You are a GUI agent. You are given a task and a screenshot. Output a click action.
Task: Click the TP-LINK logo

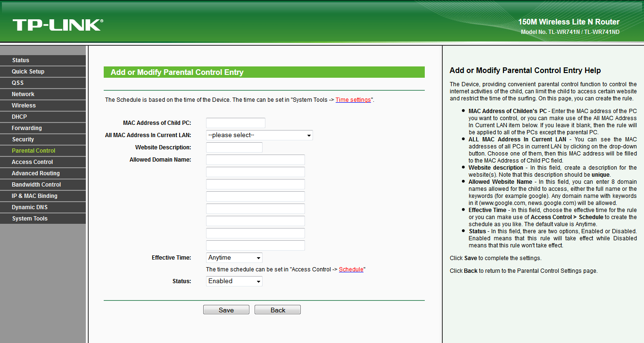[x=58, y=25]
